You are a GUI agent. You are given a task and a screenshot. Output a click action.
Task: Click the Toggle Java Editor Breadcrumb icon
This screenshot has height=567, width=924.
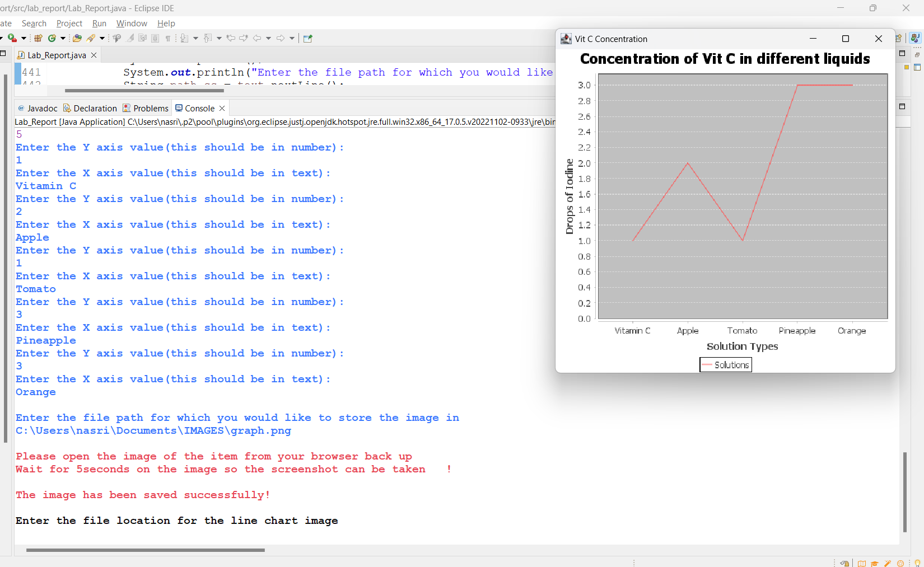[x=116, y=38]
